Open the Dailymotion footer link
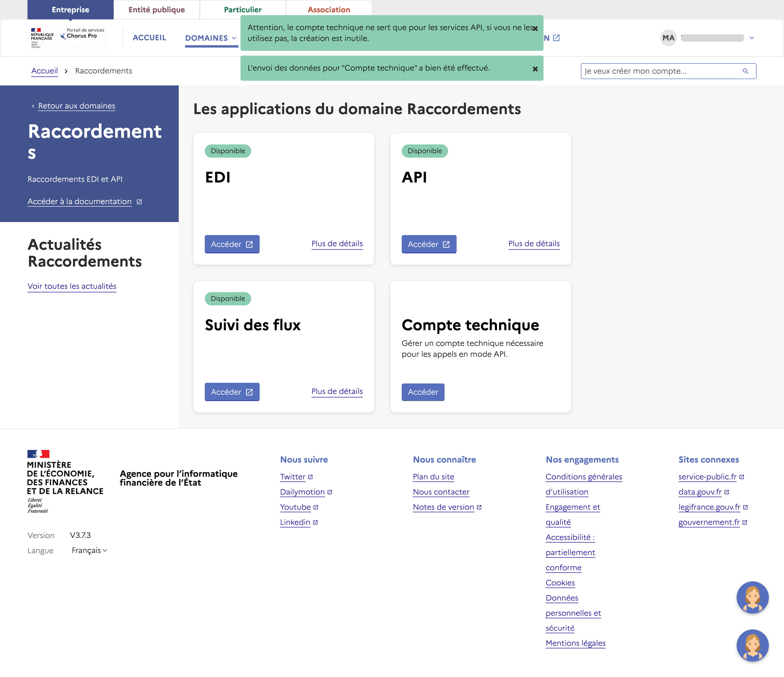Screen dimensions: 784x677 point(302,492)
